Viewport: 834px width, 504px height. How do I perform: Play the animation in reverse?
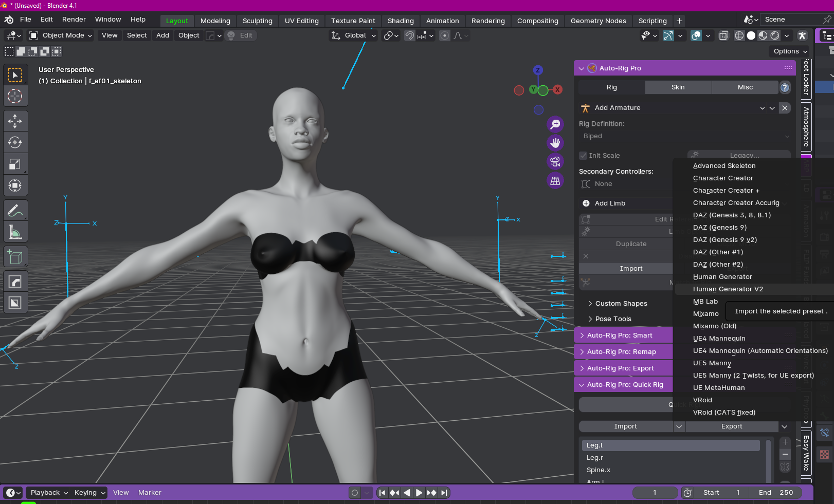click(x=407, y=493)
